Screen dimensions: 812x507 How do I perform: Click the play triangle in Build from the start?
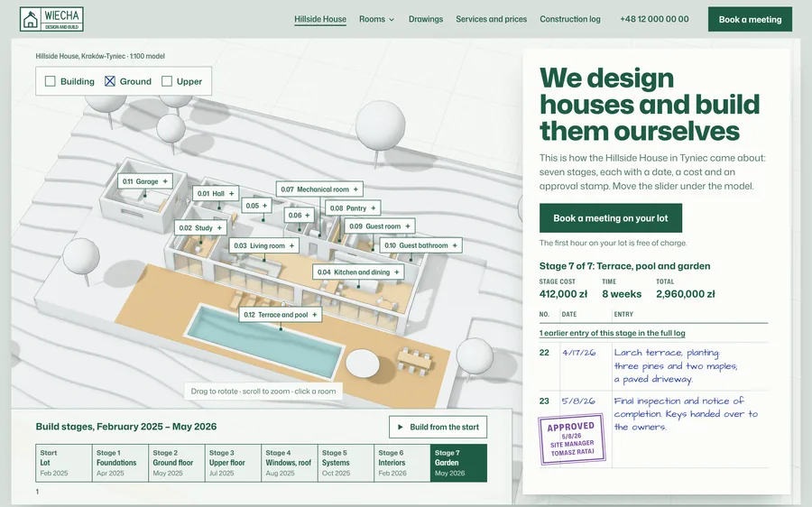pyautogui.click(x=401, y=428)
